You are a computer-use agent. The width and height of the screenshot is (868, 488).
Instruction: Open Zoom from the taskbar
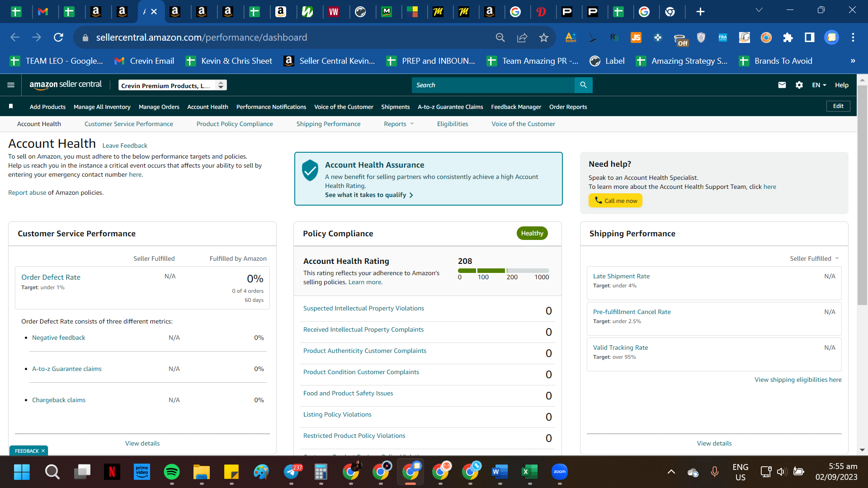click(x=560, y=472)
